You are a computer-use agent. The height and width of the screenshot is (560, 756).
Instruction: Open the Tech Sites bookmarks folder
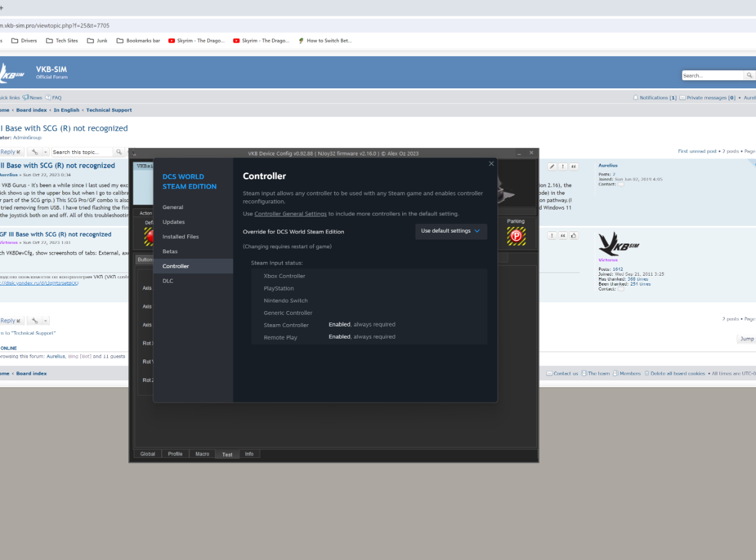62,40
